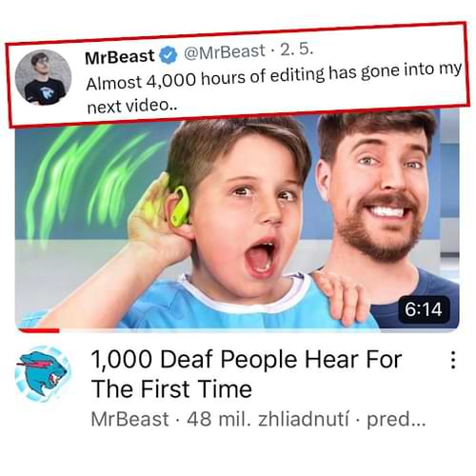The height and width of the screenshot is (476, 476).
Task: Open the @MrBeast handle link
Action: pyautogui.click(x=225, y=52)
